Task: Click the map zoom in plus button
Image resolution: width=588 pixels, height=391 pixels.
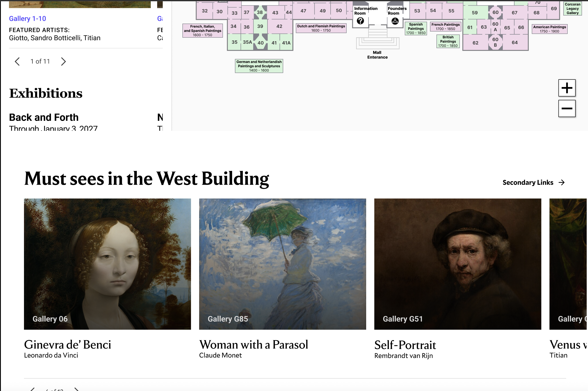Action: [567, 88]
